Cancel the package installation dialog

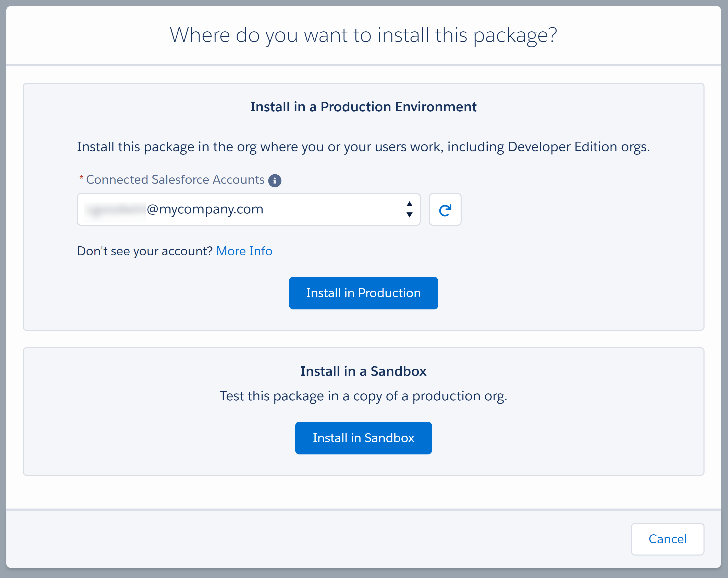(x=667, y=539)
